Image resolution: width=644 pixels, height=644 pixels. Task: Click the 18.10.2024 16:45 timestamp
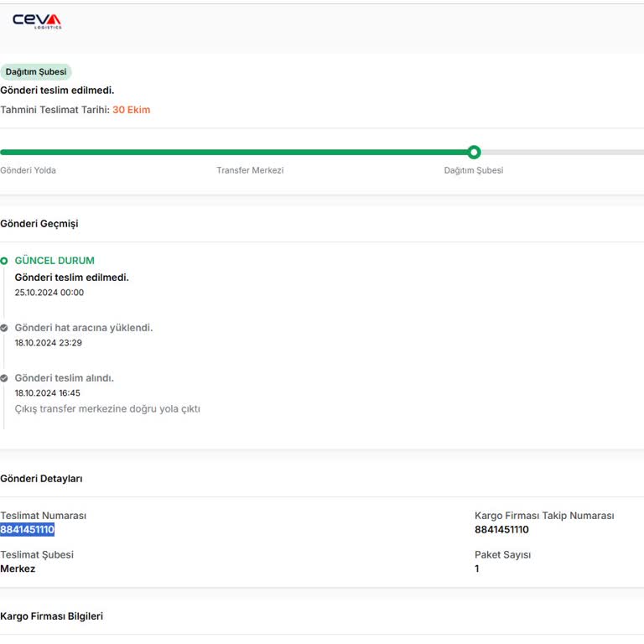pyautogui.click(x=48, y=393)
